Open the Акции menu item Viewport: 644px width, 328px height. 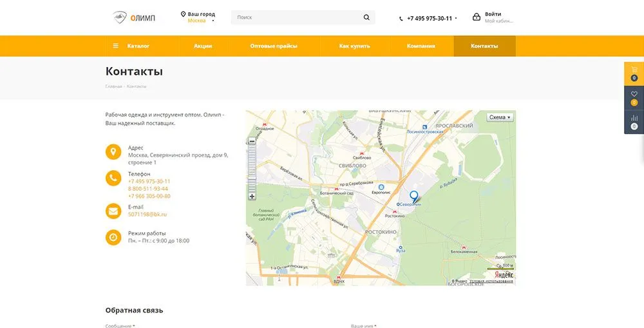pos(203,46)
